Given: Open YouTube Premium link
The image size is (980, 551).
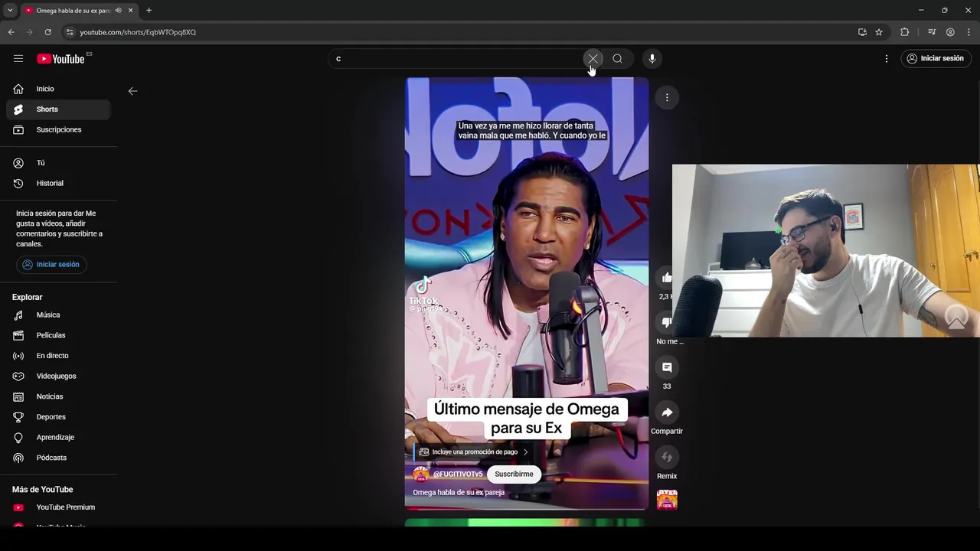Looking at the screenshot, I should tap(58, 507).
